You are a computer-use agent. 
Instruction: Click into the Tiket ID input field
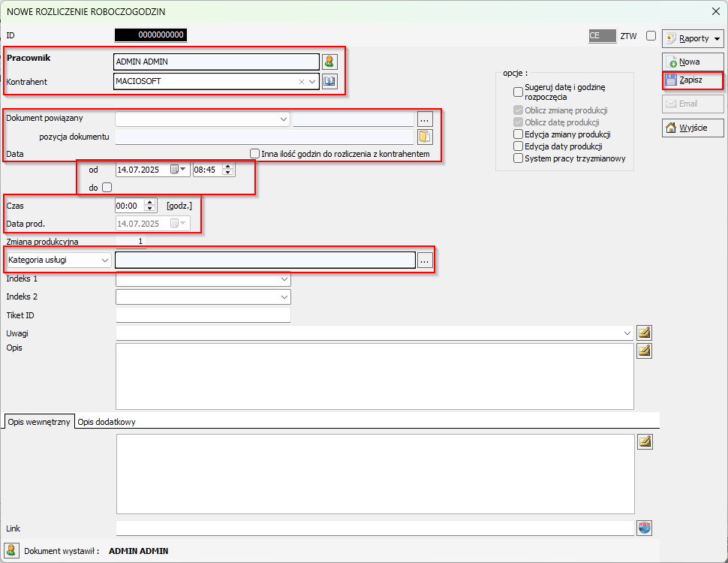(203, 315)
